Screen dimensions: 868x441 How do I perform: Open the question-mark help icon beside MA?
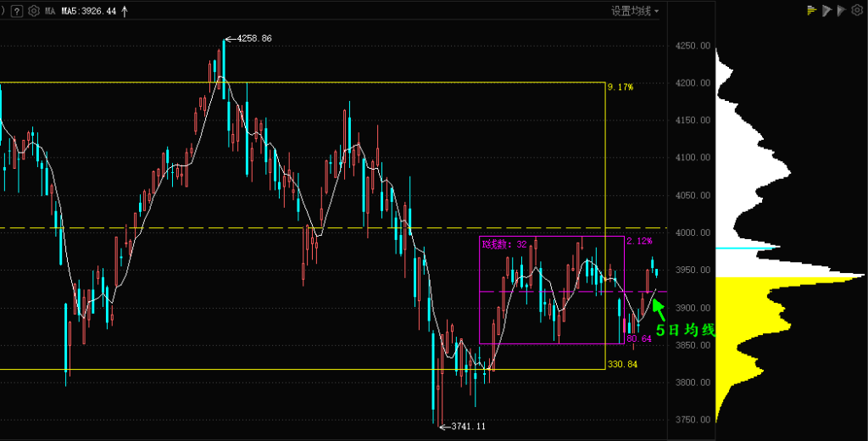pyautogui.click(x=17, y=11)
